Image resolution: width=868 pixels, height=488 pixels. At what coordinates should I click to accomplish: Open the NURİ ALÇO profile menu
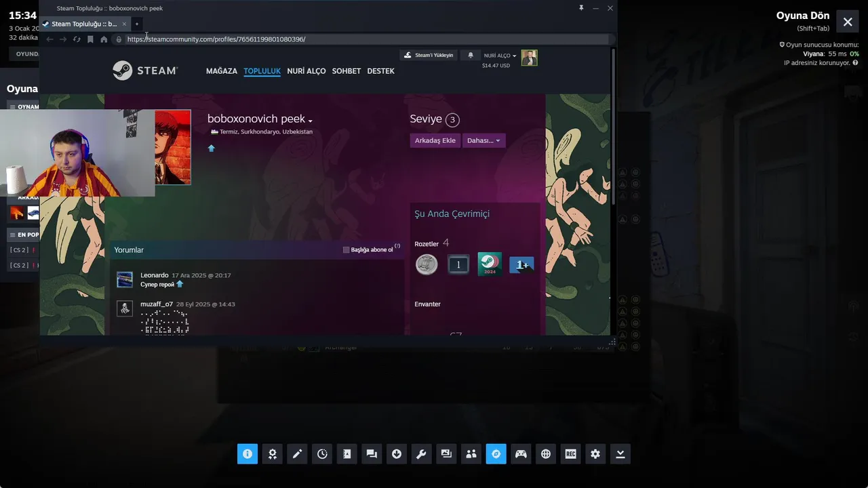[x=307, y=71]
